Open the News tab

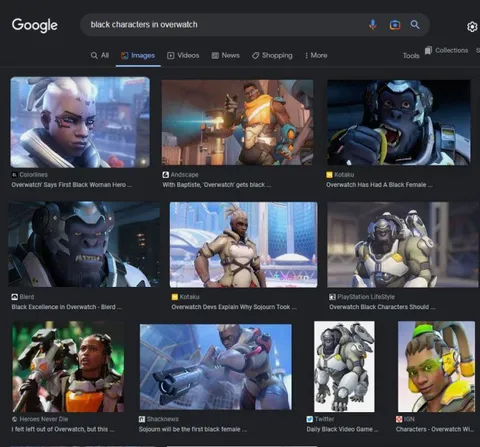[x=226, y=55]
